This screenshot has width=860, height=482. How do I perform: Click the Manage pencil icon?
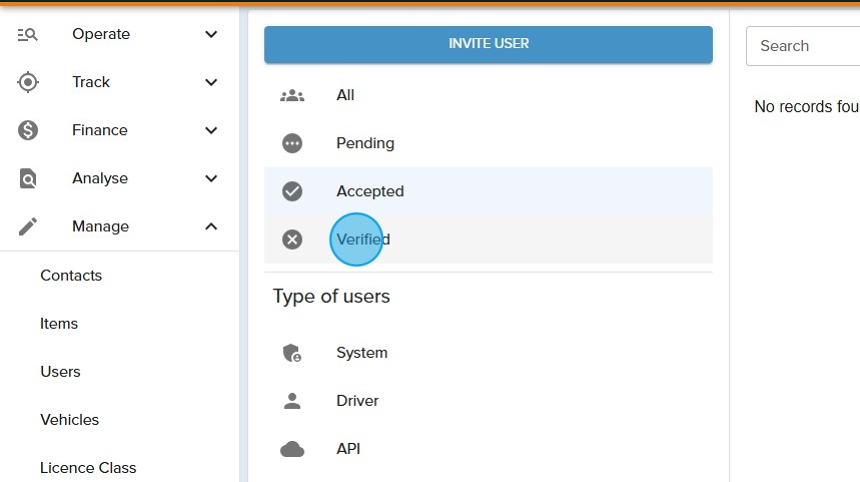pos(28,227)
